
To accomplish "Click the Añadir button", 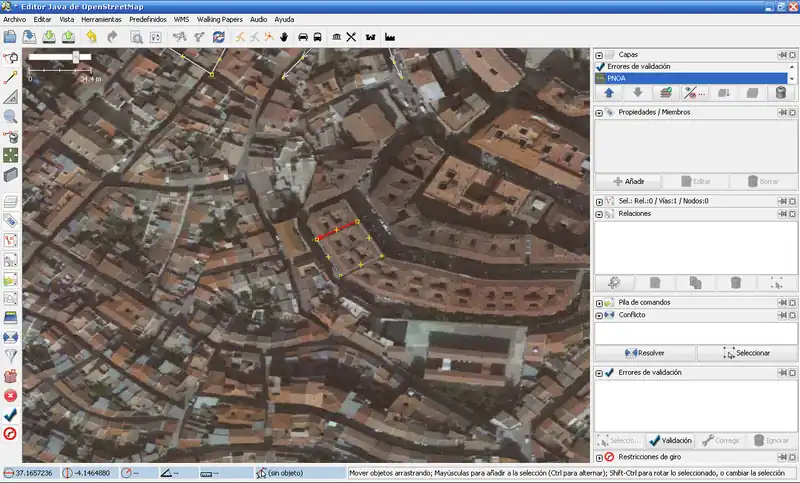I will tap(629, 181).
